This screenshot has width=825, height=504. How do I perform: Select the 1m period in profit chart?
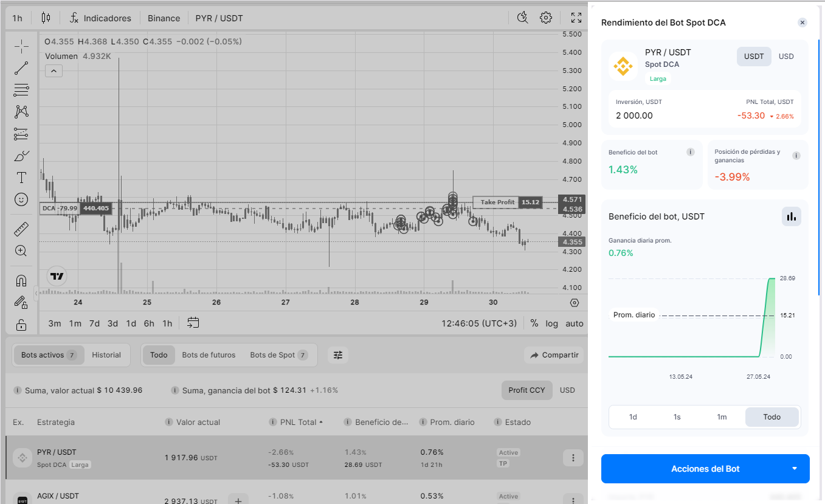[722, 417]
